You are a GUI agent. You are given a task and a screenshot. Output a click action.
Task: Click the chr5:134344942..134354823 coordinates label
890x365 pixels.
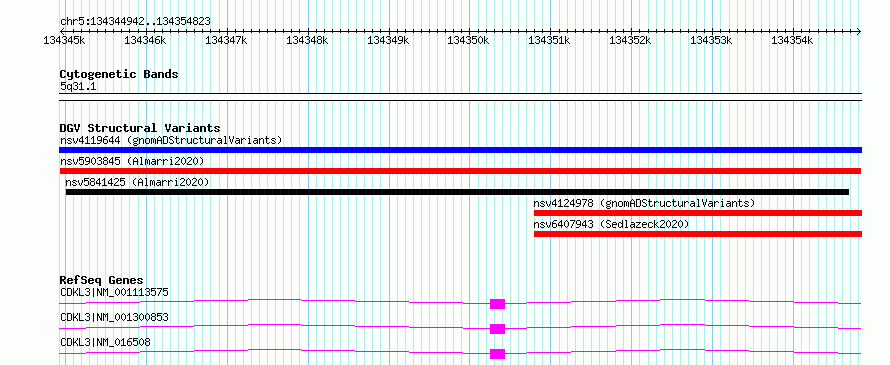click(x=135, y=22)
